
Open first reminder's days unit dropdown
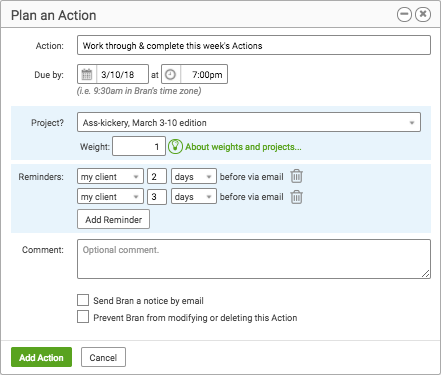pyautogui.click(x=194, y=177)
